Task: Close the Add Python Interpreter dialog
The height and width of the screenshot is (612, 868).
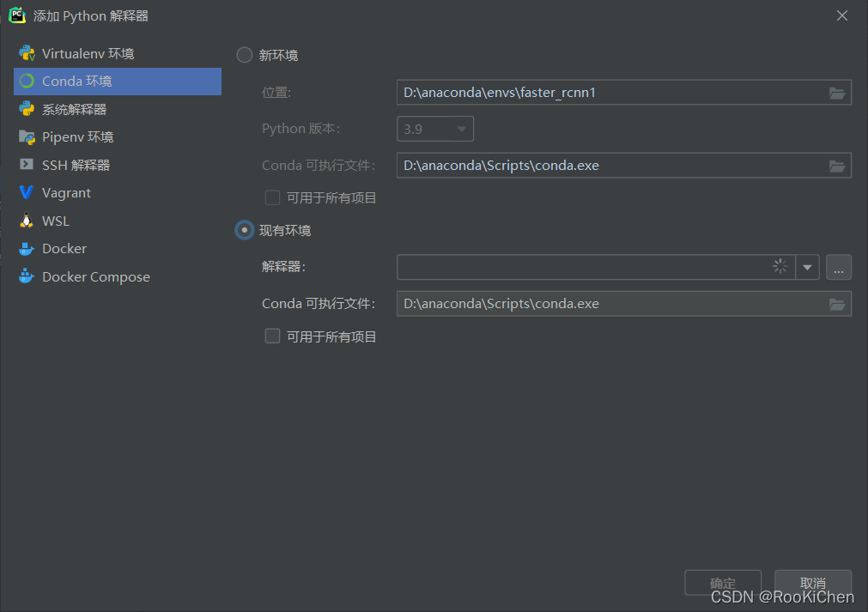Action: tap(842, 15)
